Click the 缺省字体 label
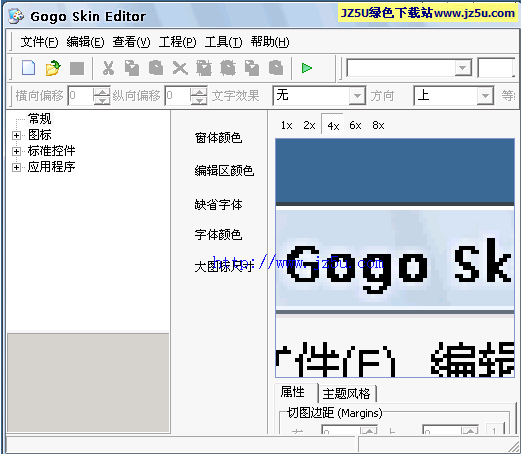This screenshot has width=521, height=454. pyautogui.click(x=218, y=204)
